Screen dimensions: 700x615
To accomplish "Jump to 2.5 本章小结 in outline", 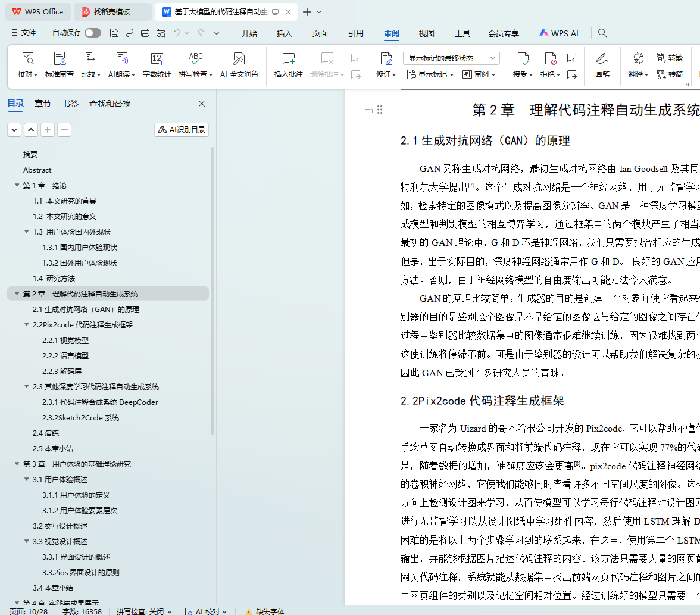I will [53, 448].
